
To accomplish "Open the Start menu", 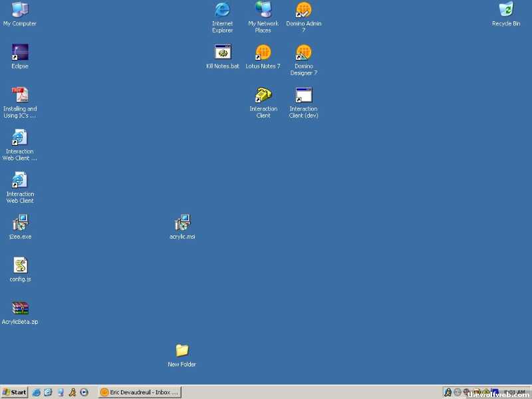I will [x=15, y=392].
